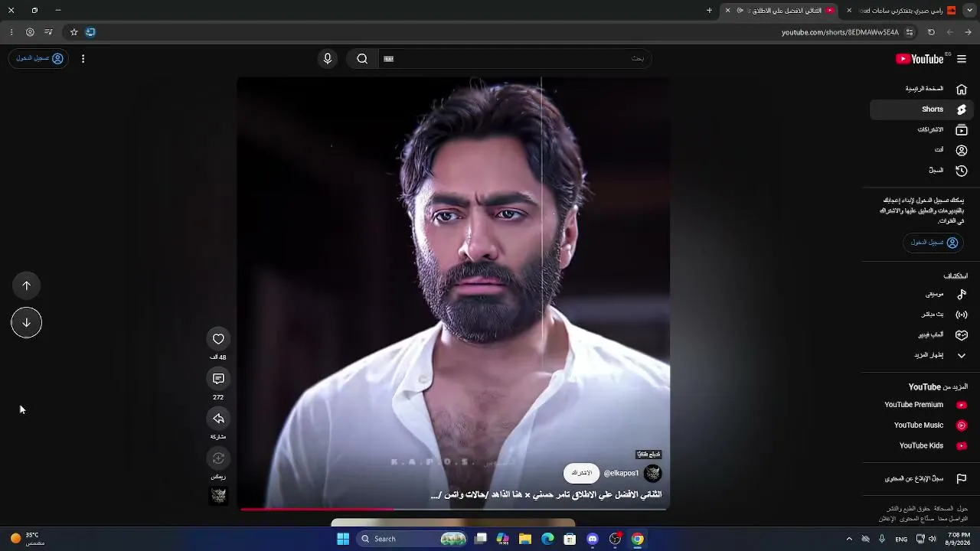The image size is (980, 551).
Task: Bookmark this page with the star
Action: [73, 32]
